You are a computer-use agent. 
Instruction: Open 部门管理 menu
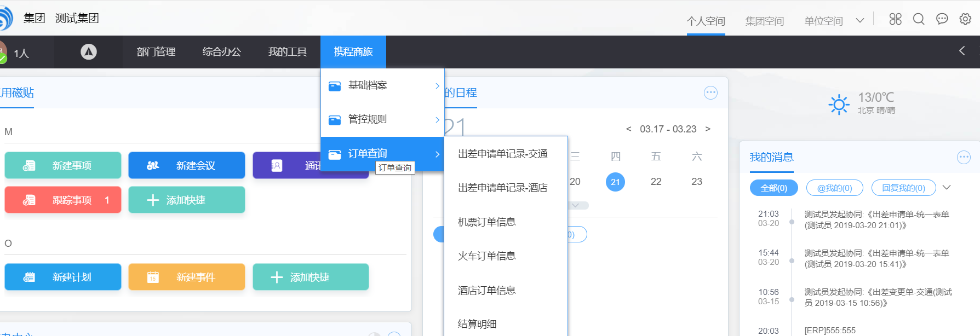point(156,51)
